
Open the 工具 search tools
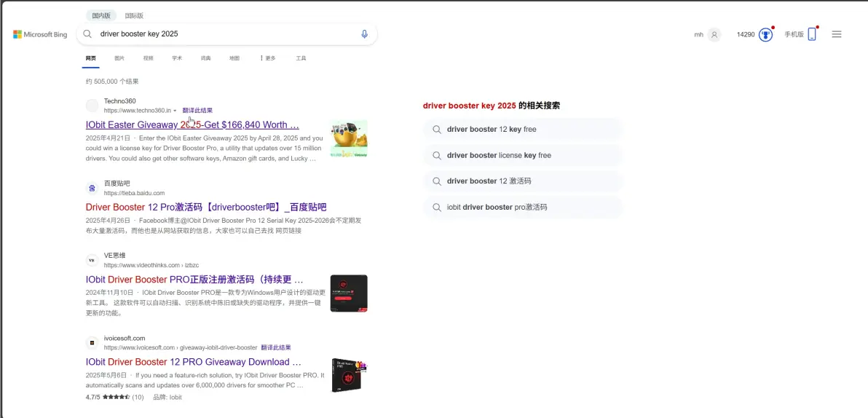[301, 58]
